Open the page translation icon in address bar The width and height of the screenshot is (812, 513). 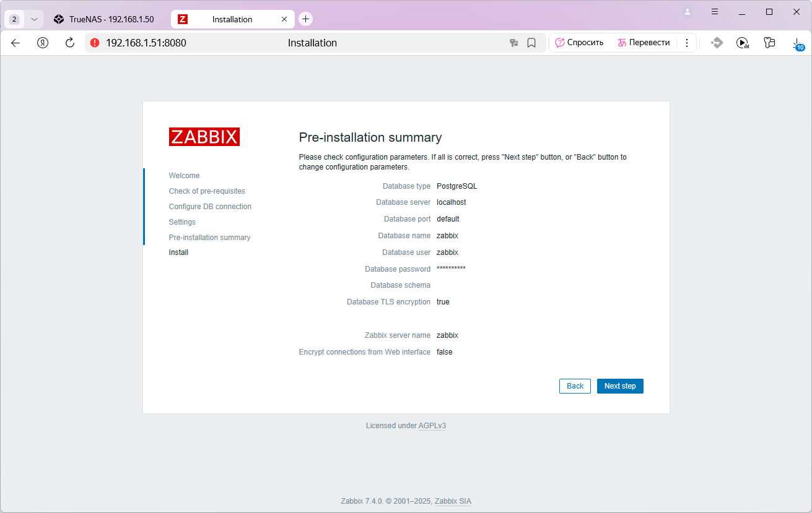[513, 43]
